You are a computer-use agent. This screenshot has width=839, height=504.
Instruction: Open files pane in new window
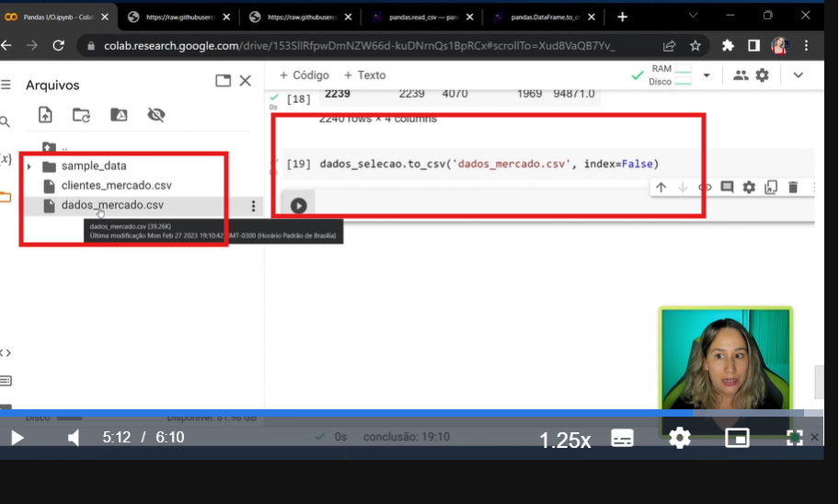click(223, 81)
